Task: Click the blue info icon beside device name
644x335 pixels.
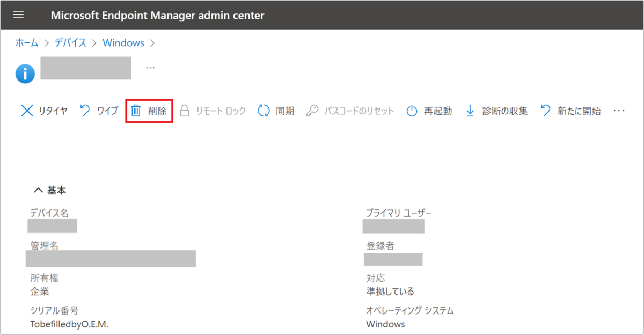Action: [25, 74]
